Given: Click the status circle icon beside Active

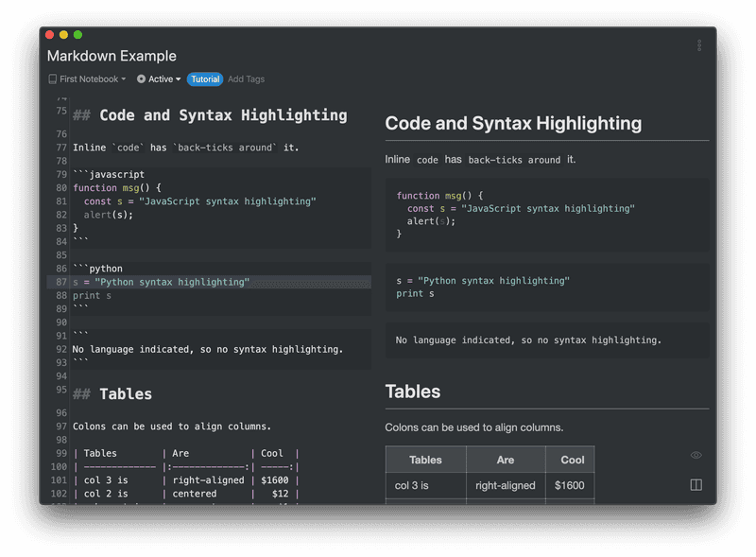Looking at the screenshot, I should pos(142,79).
